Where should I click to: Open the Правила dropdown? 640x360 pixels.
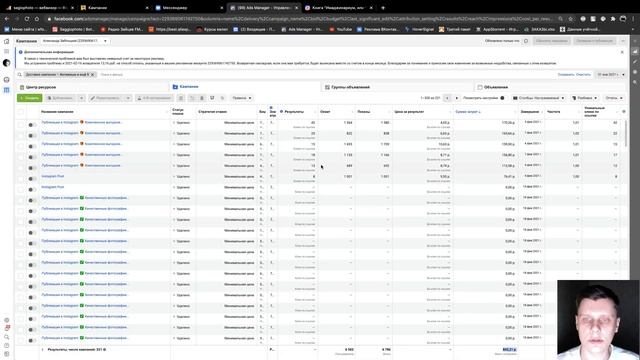coord(242,98)
